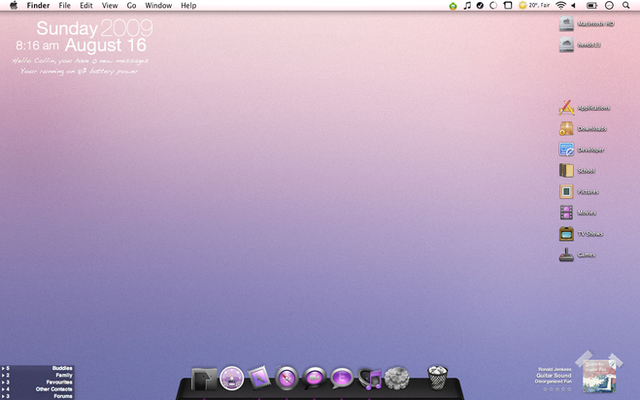640x400 pixels.
Task: Click the Guitar Sound track title
Action: coord(553,375)
